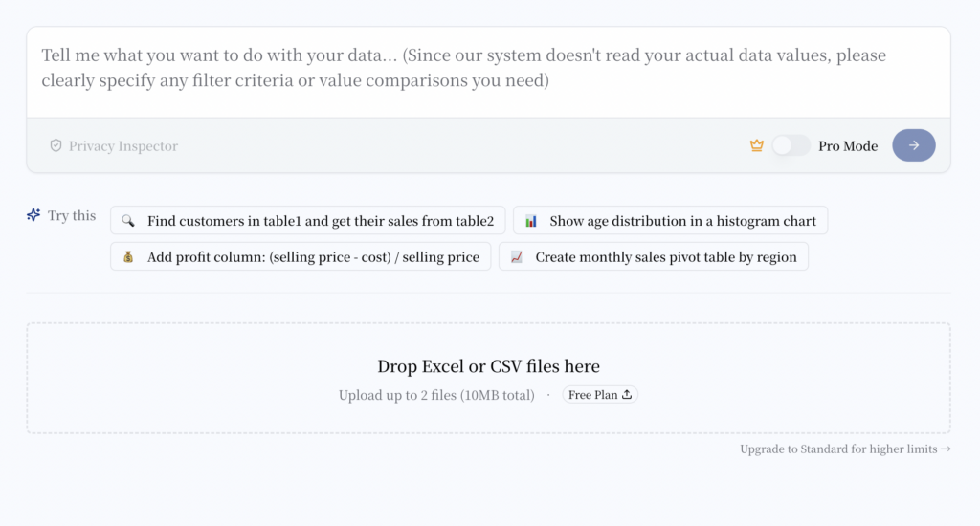Click the sparkle icon beside Try this

click(x=33, y=215)
